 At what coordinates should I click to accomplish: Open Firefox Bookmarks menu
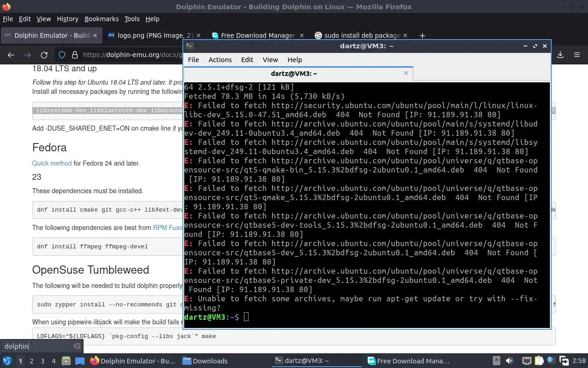point(102,19)
